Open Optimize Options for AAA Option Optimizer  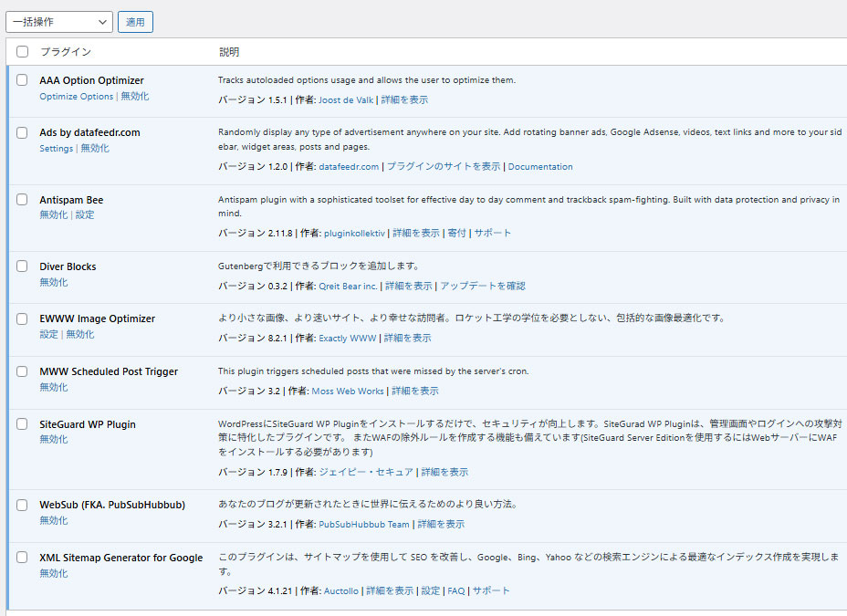point(77,97)
